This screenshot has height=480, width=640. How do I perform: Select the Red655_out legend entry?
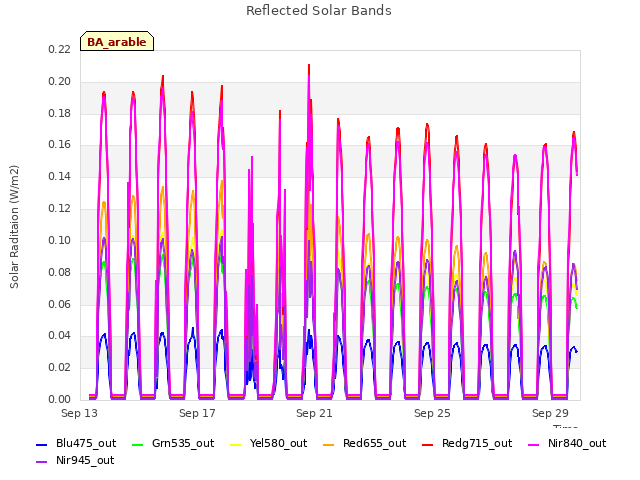pos(364,444)
